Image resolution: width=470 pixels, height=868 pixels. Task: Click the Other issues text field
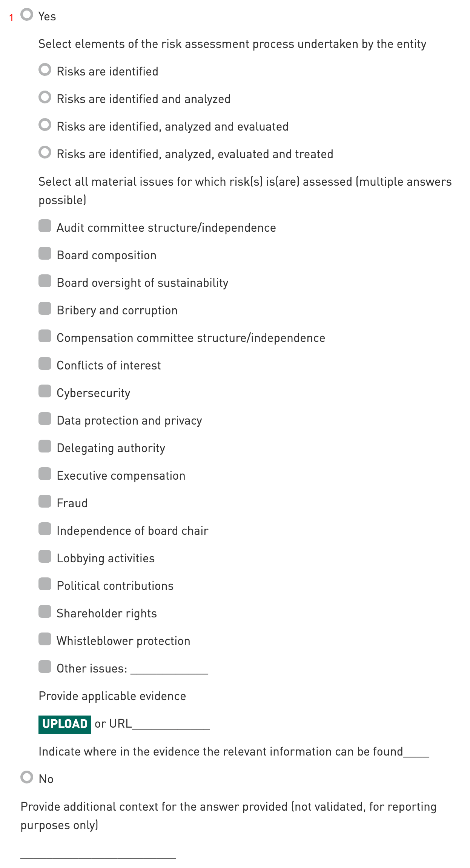coord(169,669)
